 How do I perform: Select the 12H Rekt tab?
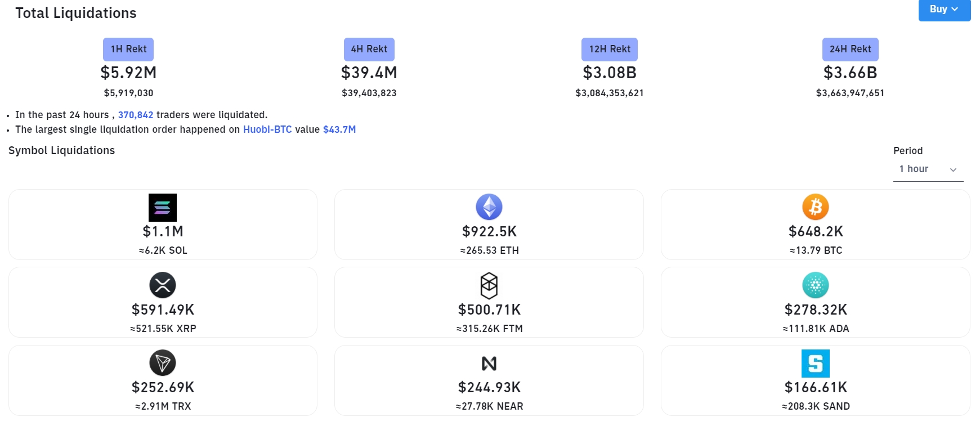[x=610, y=50]
